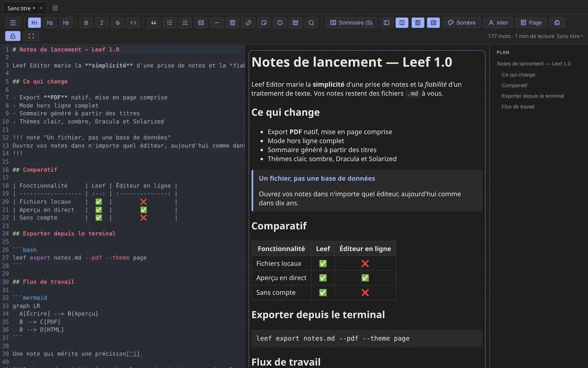Click the front-matter block icon before the link icon

(x=232, y=23)
